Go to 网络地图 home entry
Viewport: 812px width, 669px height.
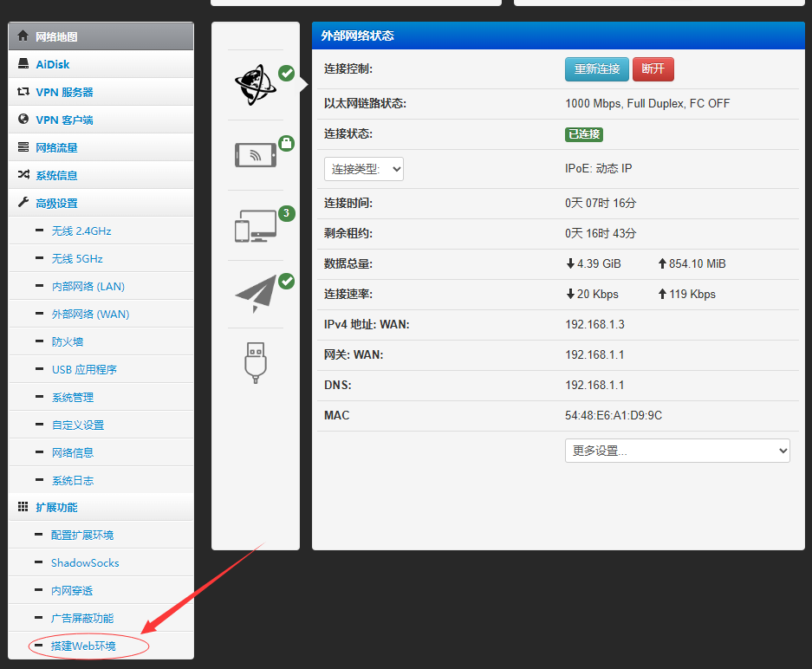click(x=56, y=36)
